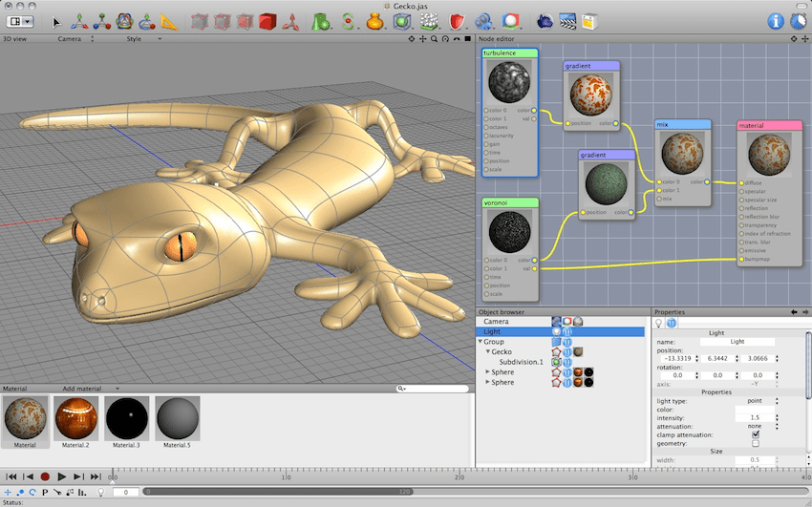
Task: Click the record keyframe red button
Action: (x=45, y=475)
